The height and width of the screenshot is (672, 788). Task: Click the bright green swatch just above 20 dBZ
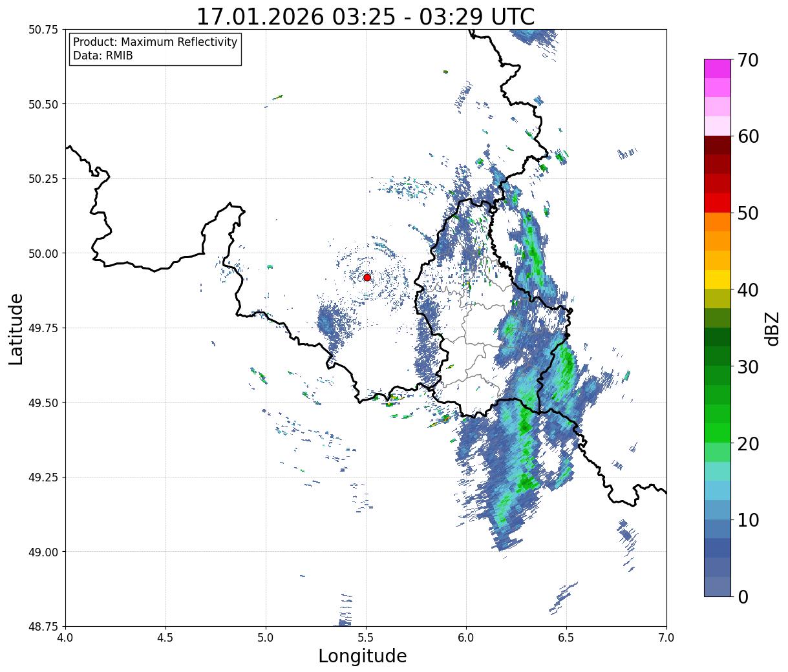[x=718, y=433]
